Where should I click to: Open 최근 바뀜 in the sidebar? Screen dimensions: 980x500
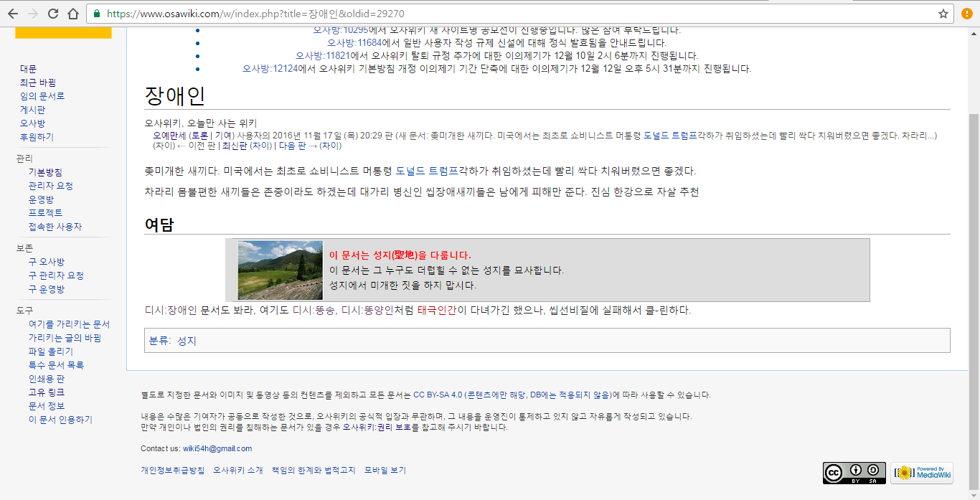[37, 82]
